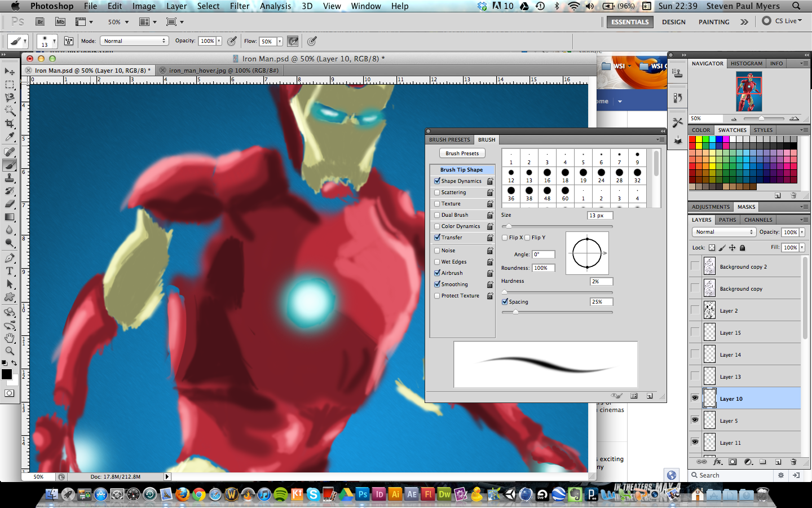Uncheck the Spacing checkbox

(505, 302)
